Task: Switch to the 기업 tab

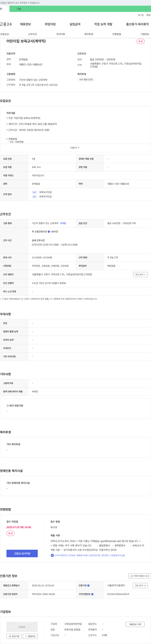Action: pos(19,9)
